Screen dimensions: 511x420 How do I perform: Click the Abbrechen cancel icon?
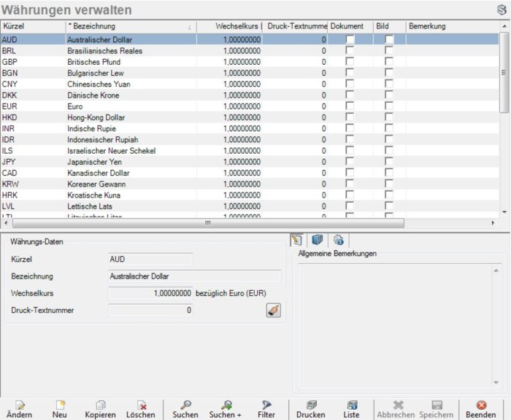(x=398, y=405)
